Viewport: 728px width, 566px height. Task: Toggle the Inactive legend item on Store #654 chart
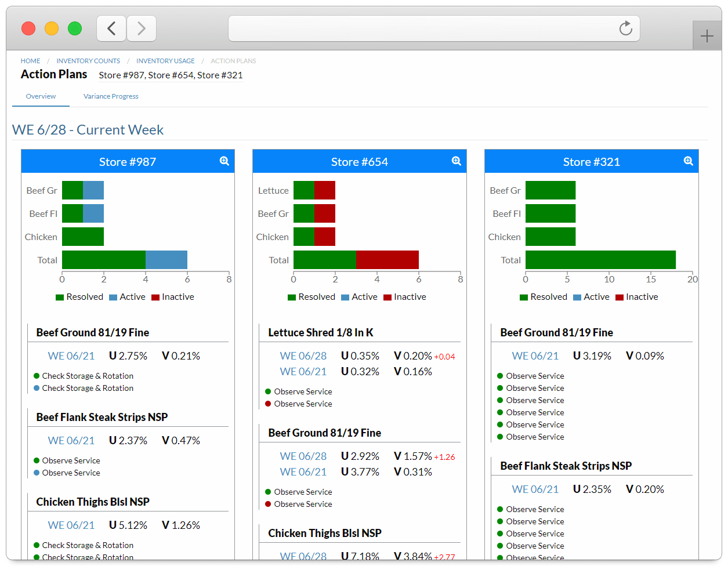point(405,296)
